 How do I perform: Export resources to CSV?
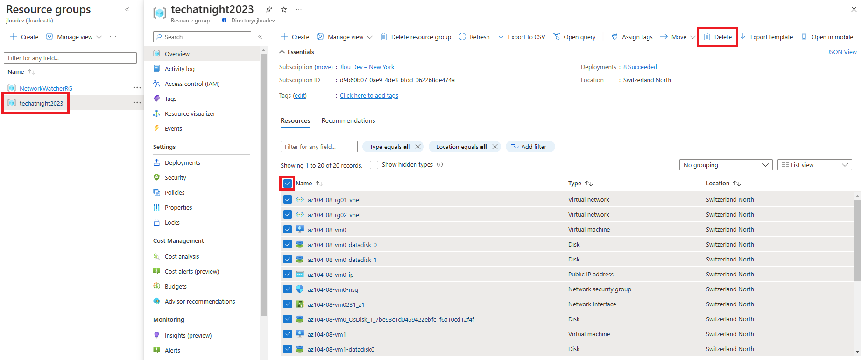[x=522, y=37]
